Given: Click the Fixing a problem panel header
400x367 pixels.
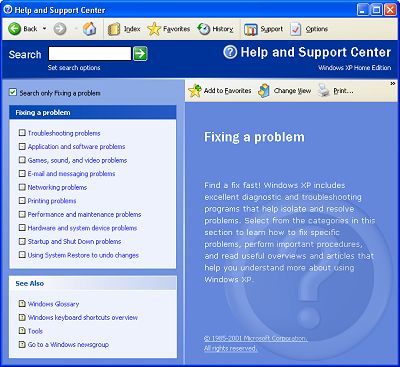Looking at the screenshot, I should coord(93,113).
